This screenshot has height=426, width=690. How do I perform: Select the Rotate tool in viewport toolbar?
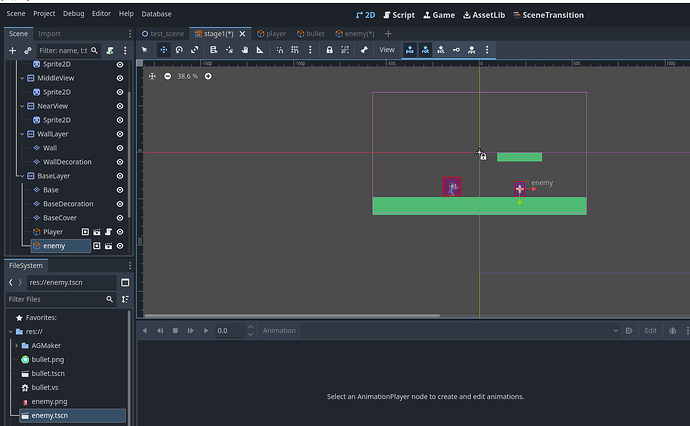[178, 49]
